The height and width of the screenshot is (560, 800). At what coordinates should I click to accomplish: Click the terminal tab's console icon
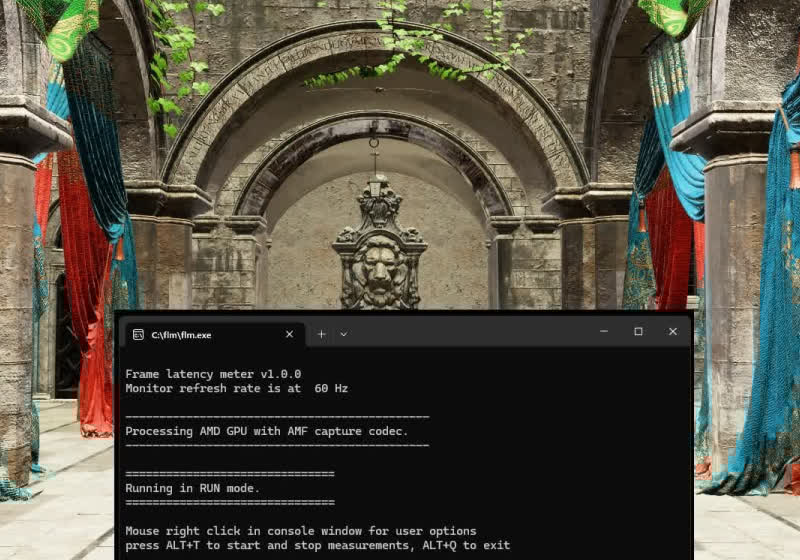pos(138,335)
